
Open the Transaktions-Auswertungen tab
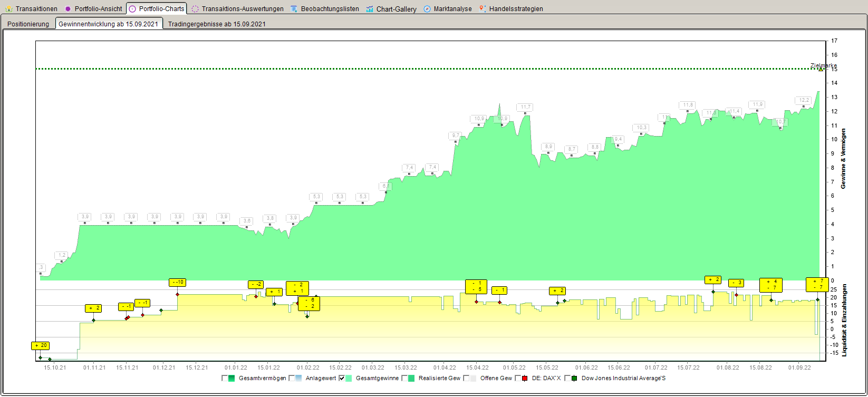tap(237, 9)
